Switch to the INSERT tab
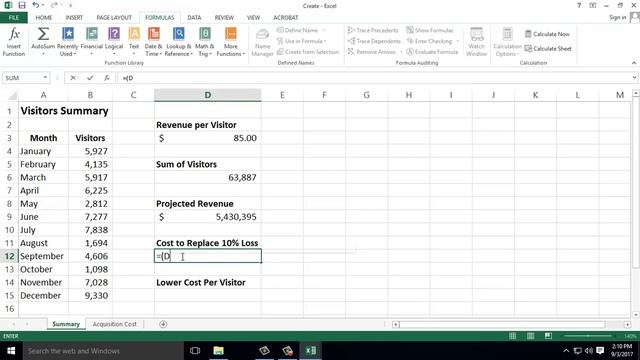Viewport: 640px width, 360px height. (x=74, y=18)
